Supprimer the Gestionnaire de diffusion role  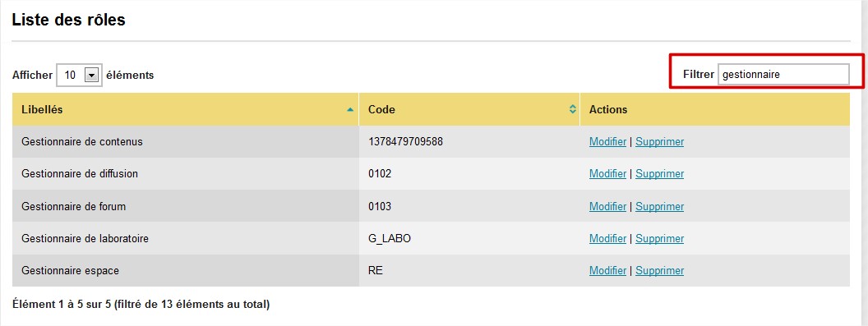pyautogui.click(x=659, y=174)
